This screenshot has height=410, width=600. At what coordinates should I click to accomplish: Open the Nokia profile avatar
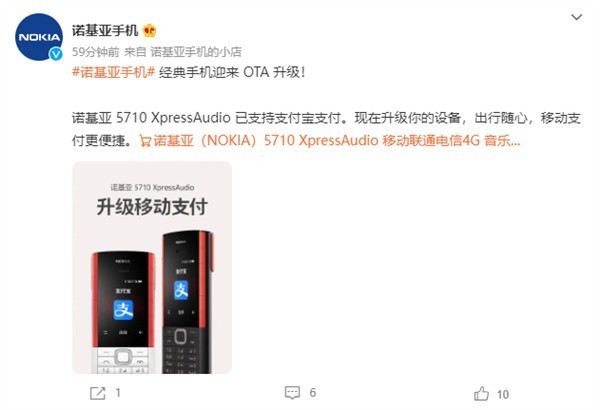point(39,37)
